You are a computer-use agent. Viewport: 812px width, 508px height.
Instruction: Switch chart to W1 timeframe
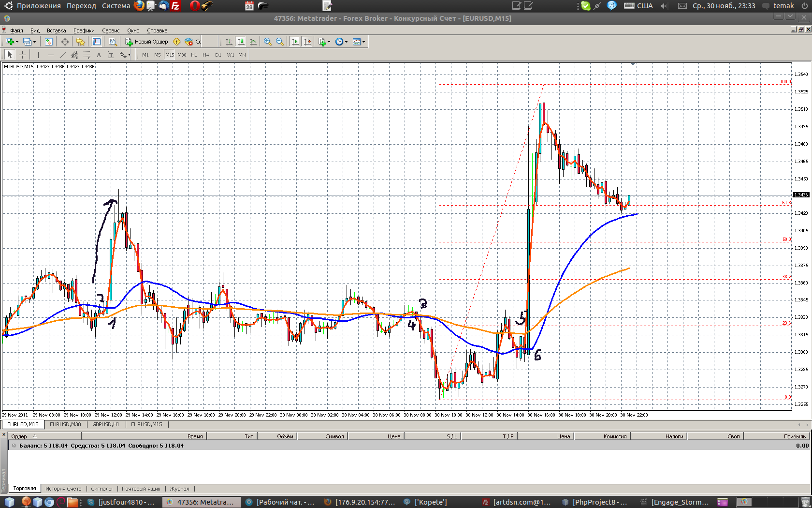click(231, 55)
